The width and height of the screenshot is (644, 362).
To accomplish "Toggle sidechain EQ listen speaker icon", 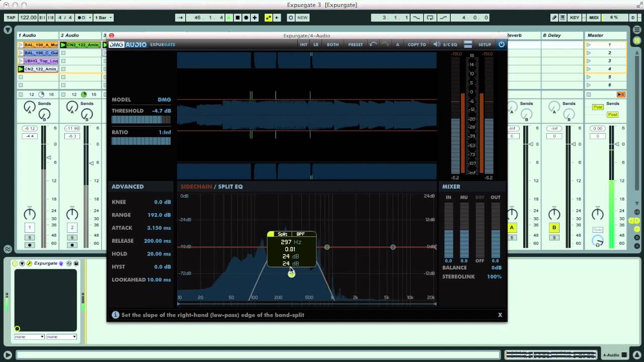I will pos(437,44).
